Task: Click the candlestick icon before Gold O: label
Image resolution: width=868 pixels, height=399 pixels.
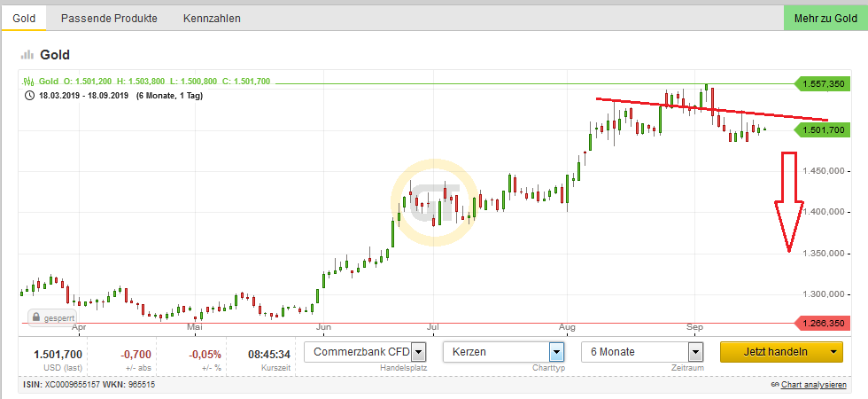Action: (x=28, y=82)
